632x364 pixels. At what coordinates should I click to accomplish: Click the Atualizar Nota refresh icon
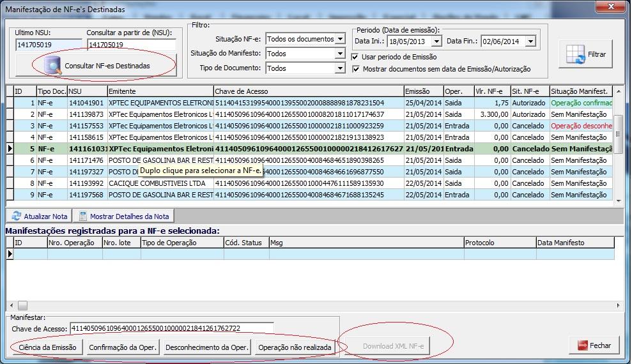pyautogui.click(x=16, y=216)
